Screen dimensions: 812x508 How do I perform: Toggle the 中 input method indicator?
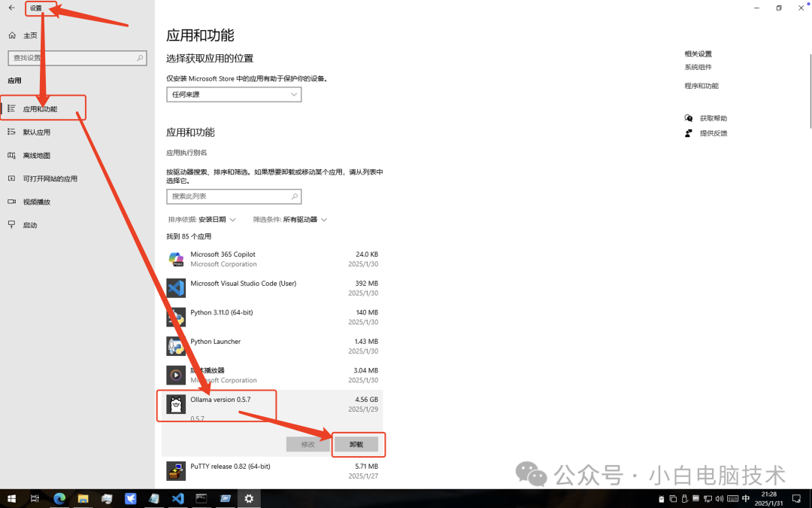[x=746, y=499]
